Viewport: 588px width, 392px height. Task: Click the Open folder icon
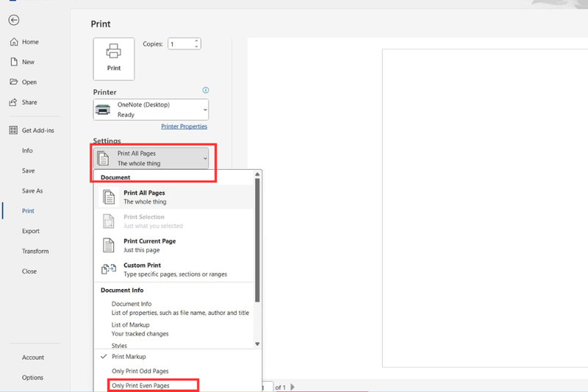(14, 82)
